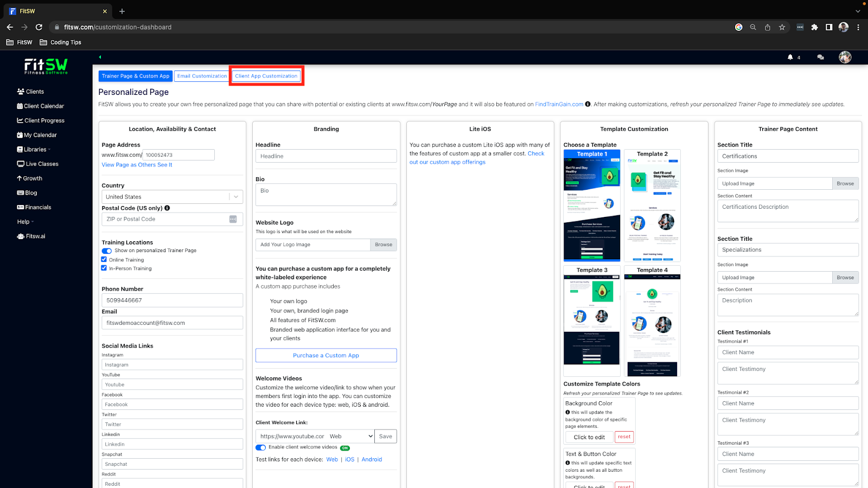Disable the client welcome videos switch

click(x=261, y=448)
